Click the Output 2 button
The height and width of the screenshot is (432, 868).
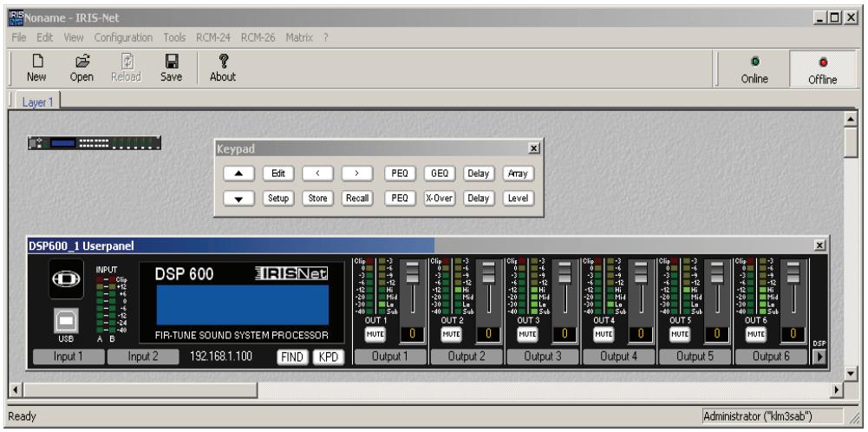click(x=467, y=357)
